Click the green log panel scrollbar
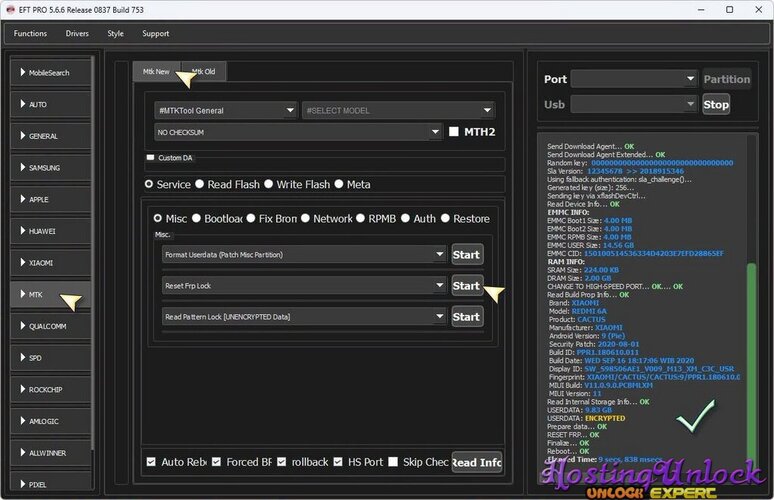Screen dimensions: 774x500 click(x=751, y=363)
